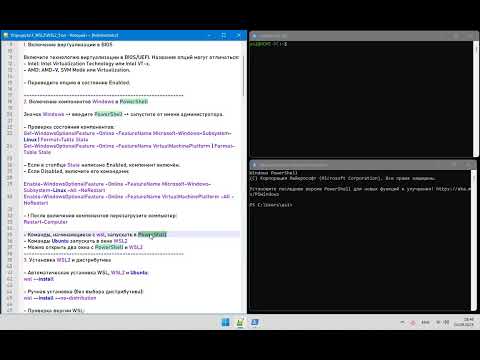Screen dimensions: 480x360
Task: Show hidden system tray icons
Action: click(402, 322)
